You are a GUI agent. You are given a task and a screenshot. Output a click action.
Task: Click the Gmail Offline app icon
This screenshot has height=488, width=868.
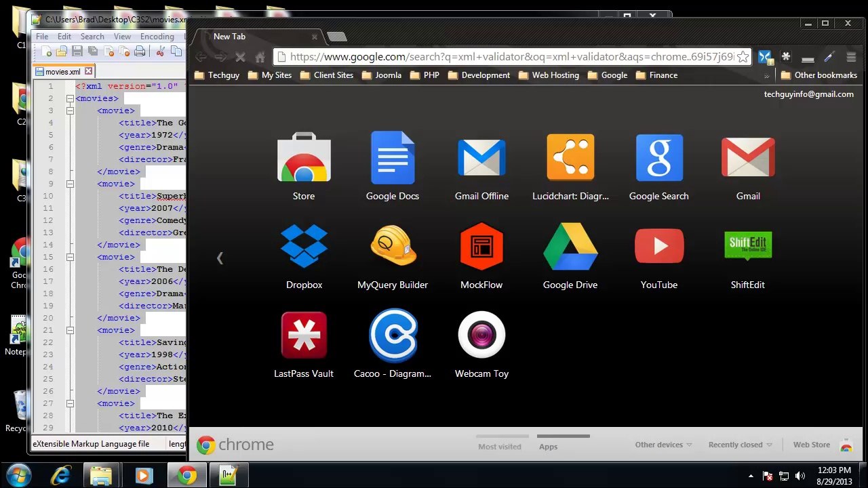tap(481, 157)
